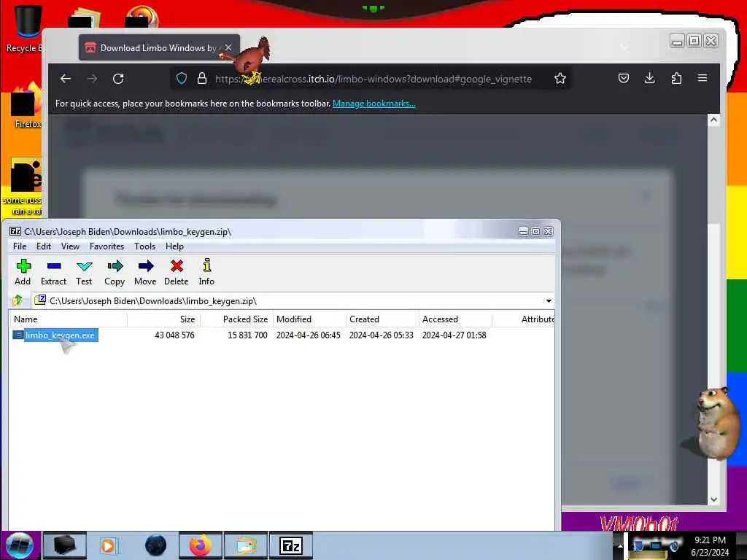Image resolution: width=747 pixels, height=560 pixels.
Task: Open the Windows Start menu orb
Action: tap(20, 545)
